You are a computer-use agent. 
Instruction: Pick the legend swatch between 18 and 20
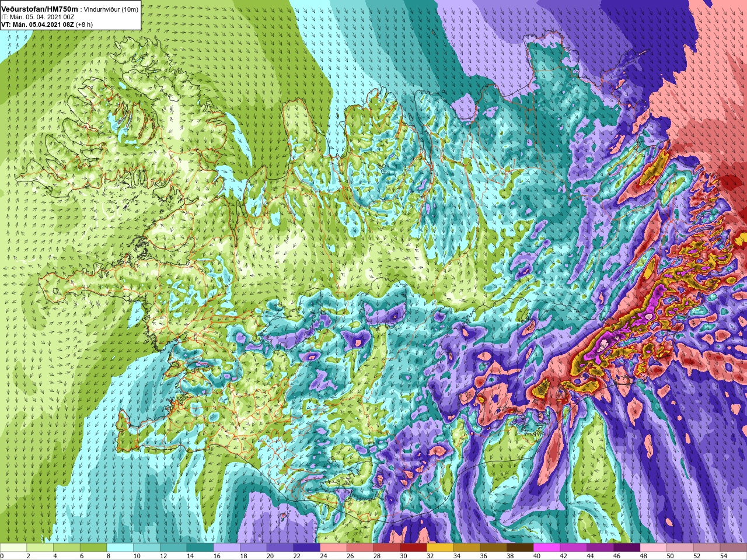coord(253,548)
